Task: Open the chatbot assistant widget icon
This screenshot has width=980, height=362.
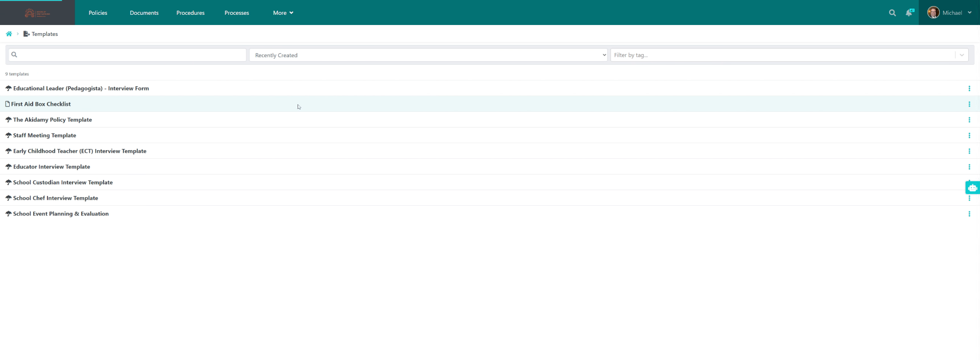Action: [972, 188]
